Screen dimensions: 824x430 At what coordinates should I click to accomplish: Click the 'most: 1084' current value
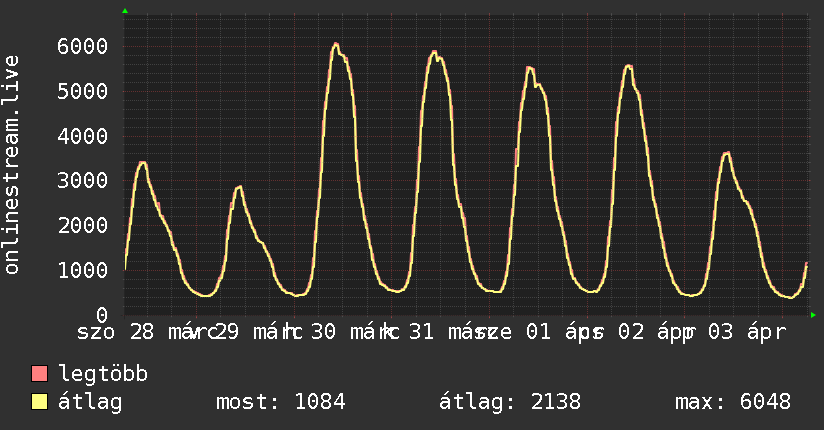(x=281, y=403)
